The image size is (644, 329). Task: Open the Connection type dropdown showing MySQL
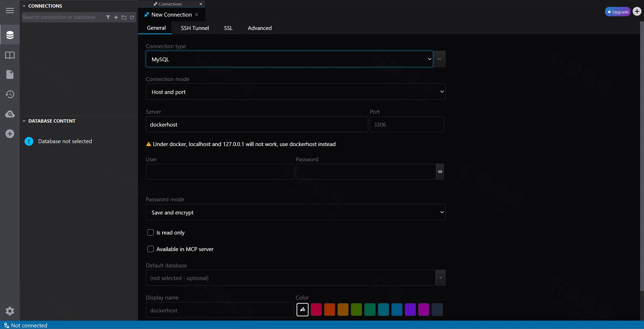click(289, 59)
